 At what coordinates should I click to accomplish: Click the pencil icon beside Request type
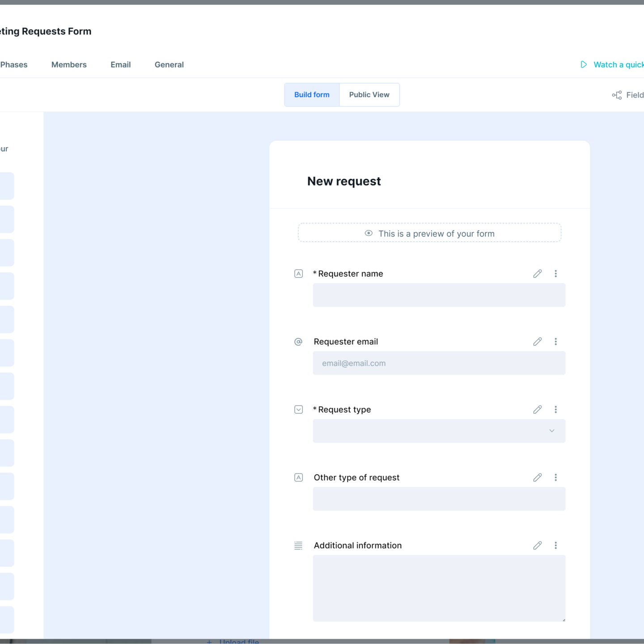coord(538,410)
